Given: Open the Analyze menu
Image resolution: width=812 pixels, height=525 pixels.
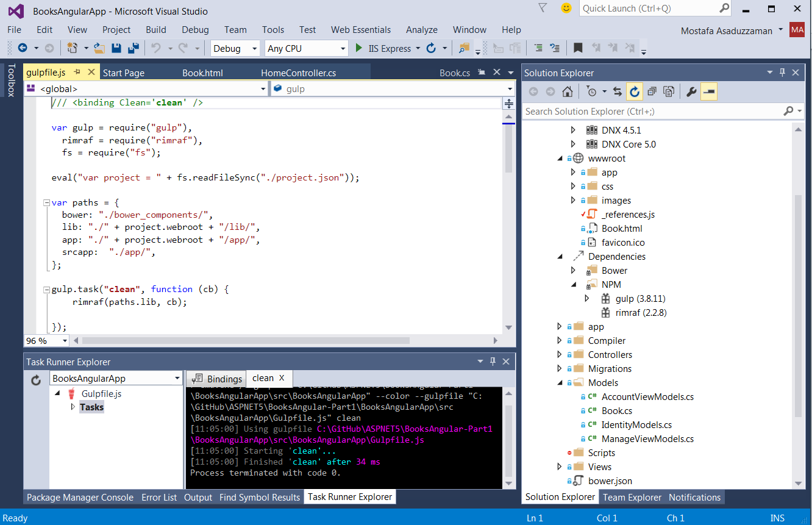Looking at the screenshot, I should coord(422,29).
